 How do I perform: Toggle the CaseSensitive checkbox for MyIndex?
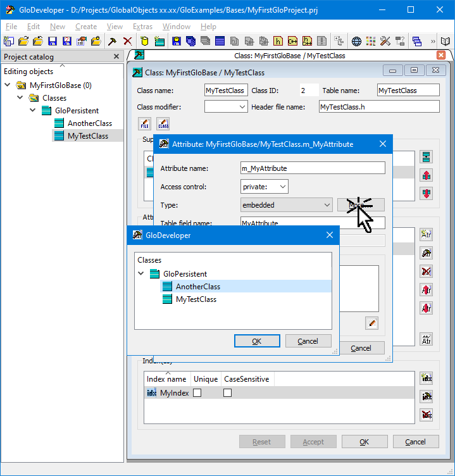pyautogui.click(x=227, y=393)
